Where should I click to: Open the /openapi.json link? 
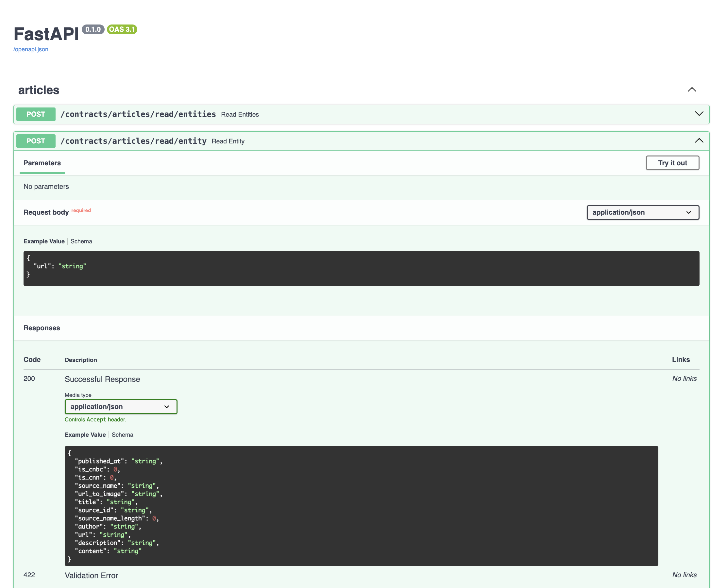[31, 49]
